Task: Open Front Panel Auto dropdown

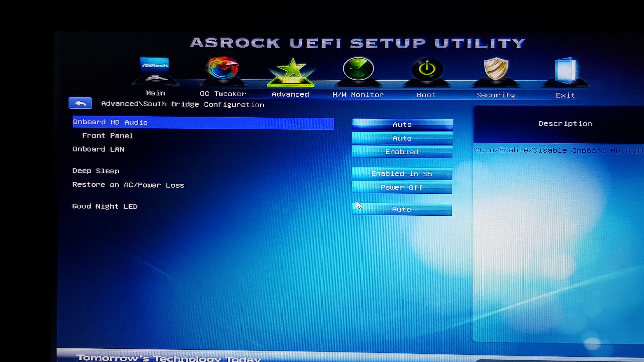Action: [x=402, y=138]
